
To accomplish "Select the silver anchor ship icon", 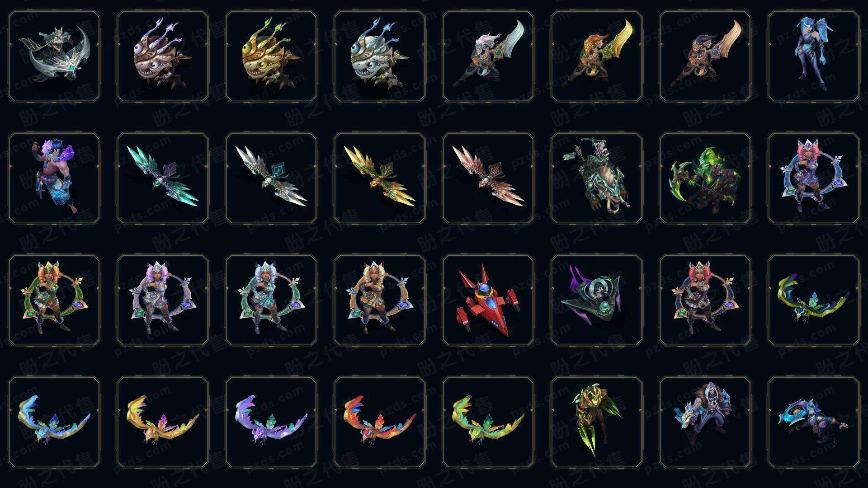I will coord(54,56).
